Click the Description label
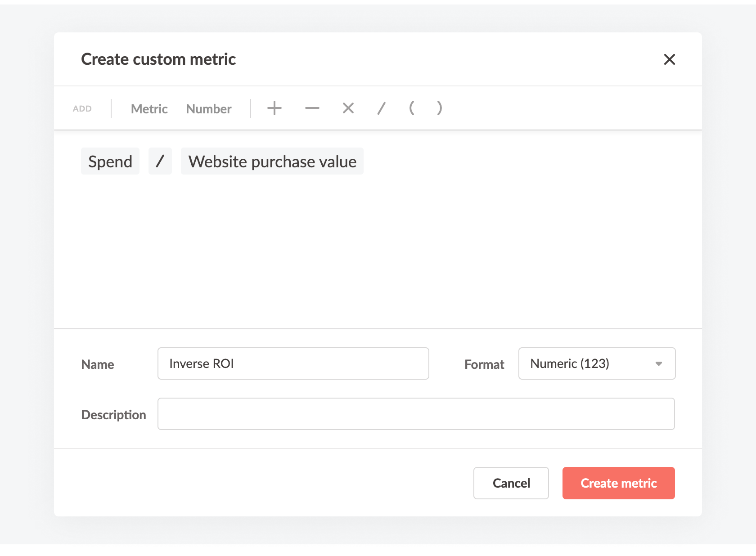Image resolution: width=756 pixels, height=556 pixels. coord(113,415)
